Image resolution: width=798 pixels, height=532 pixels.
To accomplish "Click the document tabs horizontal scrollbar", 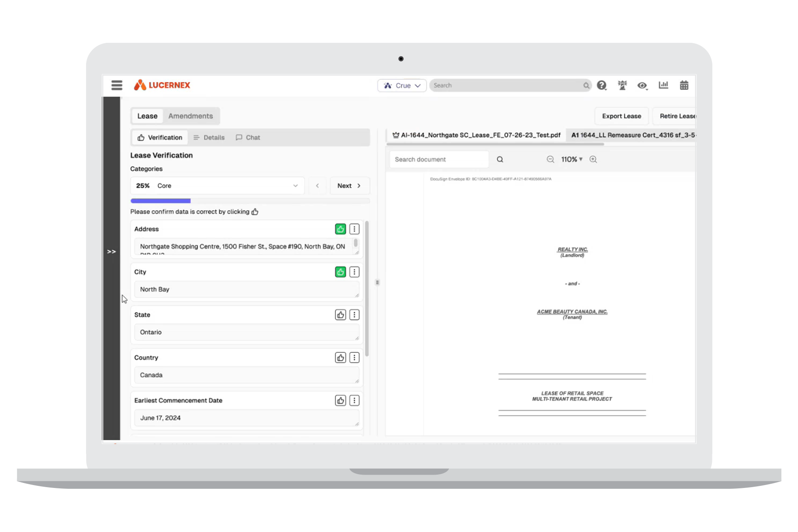I will click(x=495, y=144).
